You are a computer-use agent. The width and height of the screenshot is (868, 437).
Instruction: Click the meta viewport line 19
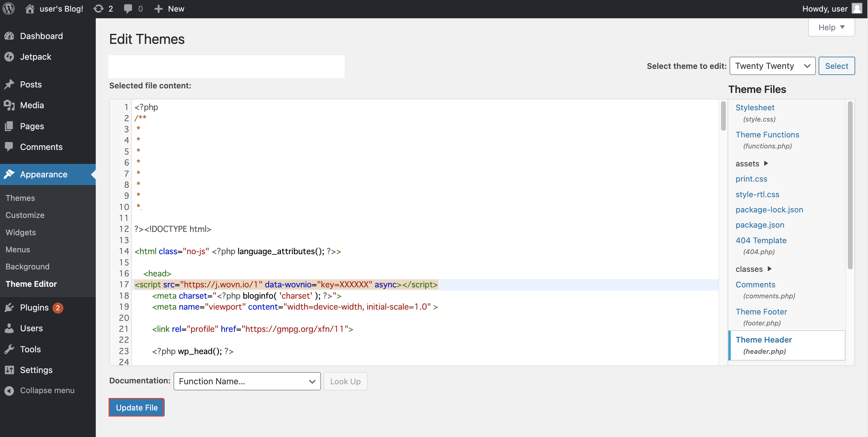(295, 307)
